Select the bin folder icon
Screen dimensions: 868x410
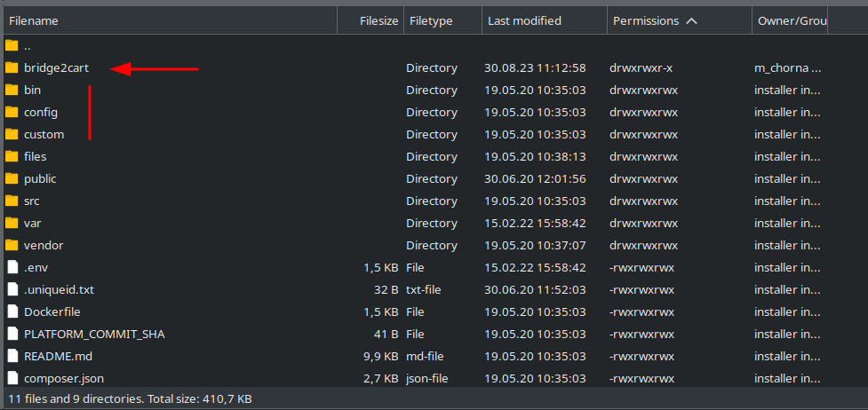click(12, 91)
